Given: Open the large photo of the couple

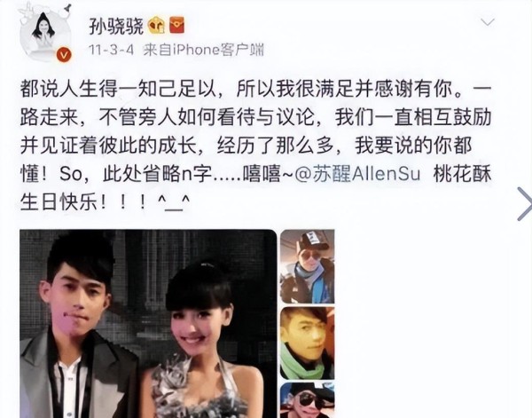Looking at the screenshot, I should tap(148, 324).
